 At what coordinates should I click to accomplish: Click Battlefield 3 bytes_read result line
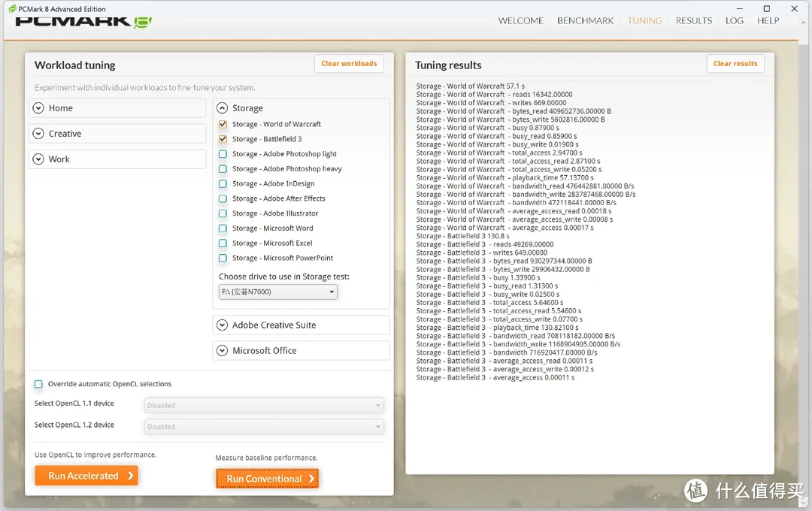[x=504, y=261]
